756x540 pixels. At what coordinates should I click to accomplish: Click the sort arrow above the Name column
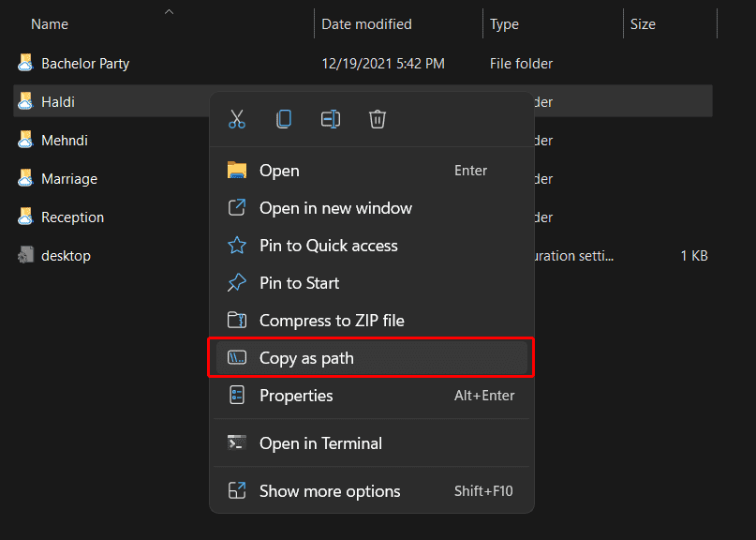point(169,13)
